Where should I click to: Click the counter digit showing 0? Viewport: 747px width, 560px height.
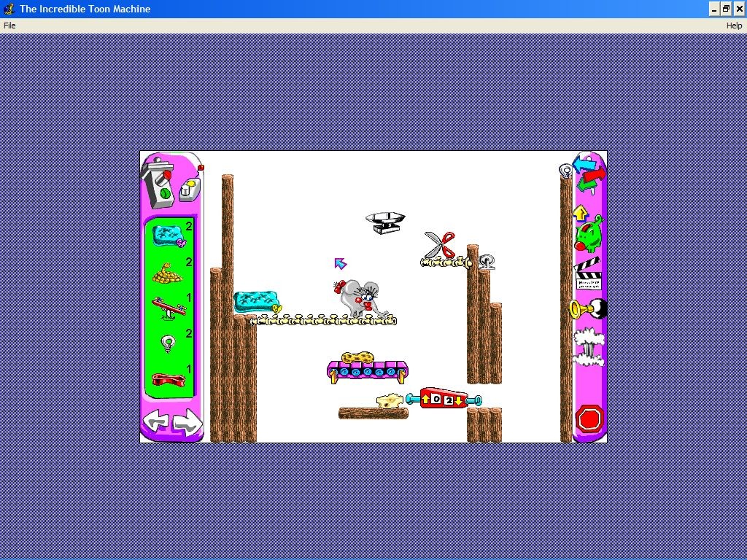coord(436,400)
